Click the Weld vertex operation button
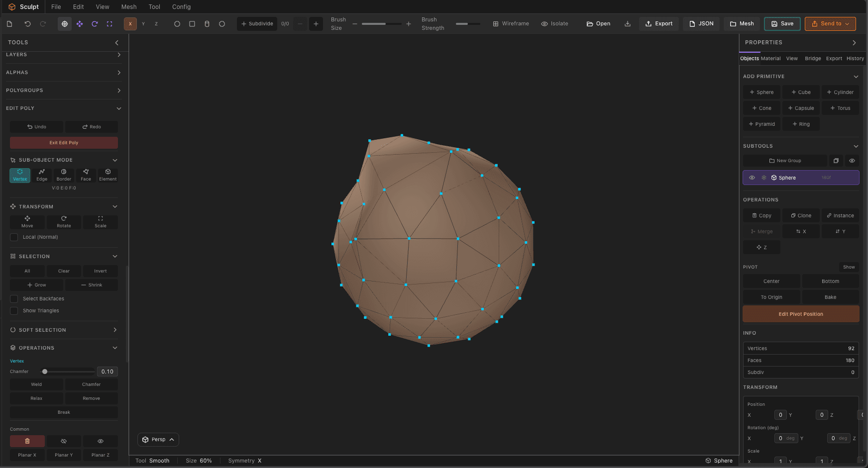This screenshot has width=868, height=468. [36, 384]
